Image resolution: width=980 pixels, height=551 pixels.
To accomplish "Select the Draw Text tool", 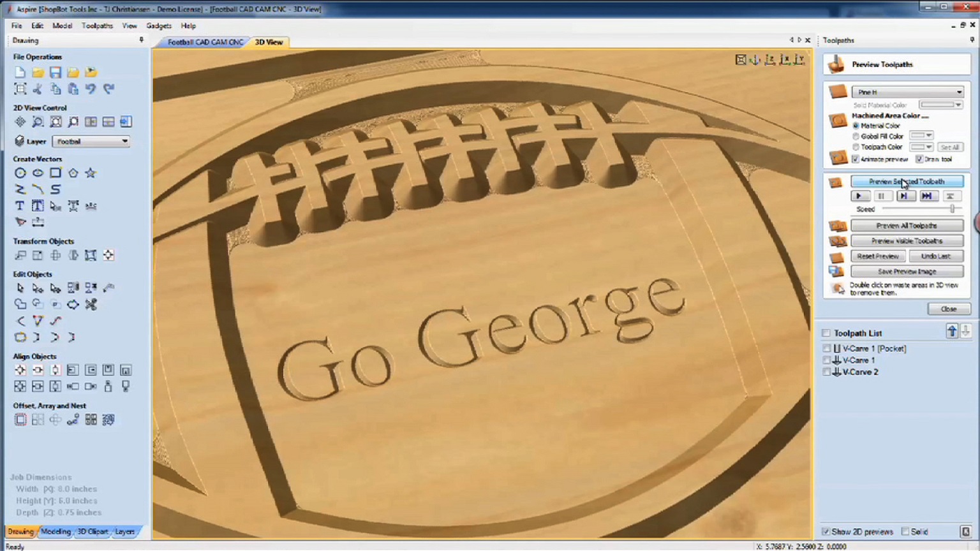I will 20,206.
